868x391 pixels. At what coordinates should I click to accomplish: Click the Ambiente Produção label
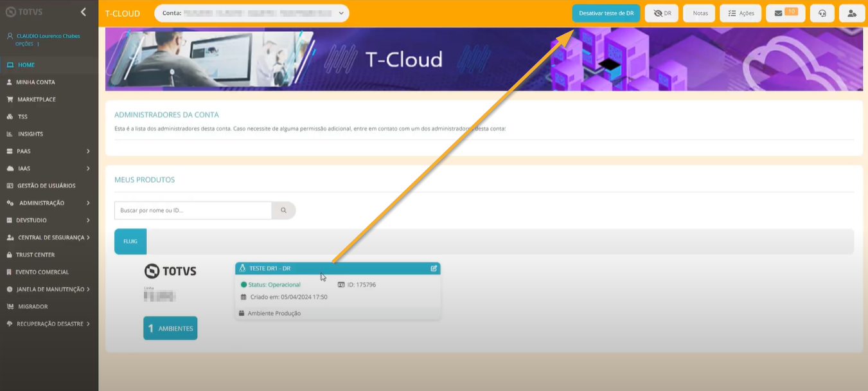(x=274, y=313)
